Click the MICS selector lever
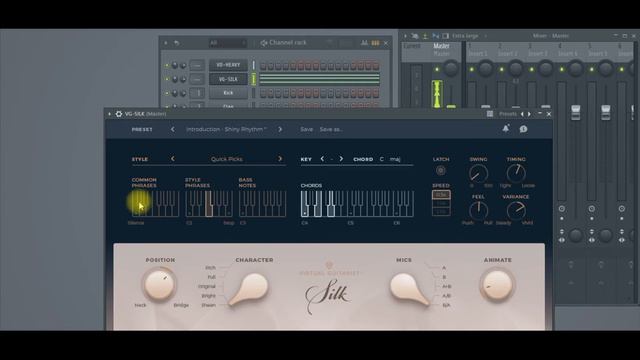 [x=409, y=289]
